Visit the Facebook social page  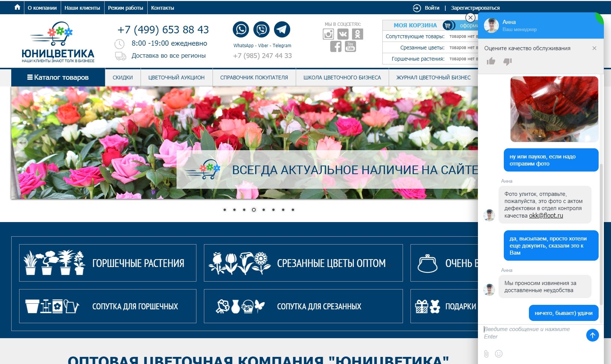[336, 46]
